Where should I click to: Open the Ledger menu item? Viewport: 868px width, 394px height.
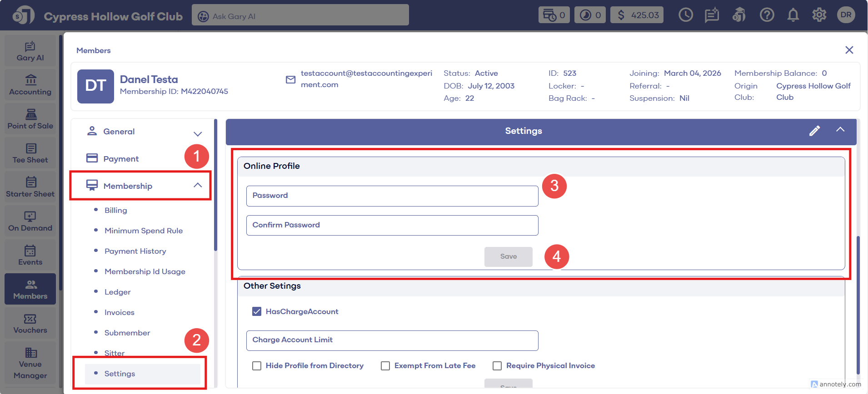click(117, 292)
